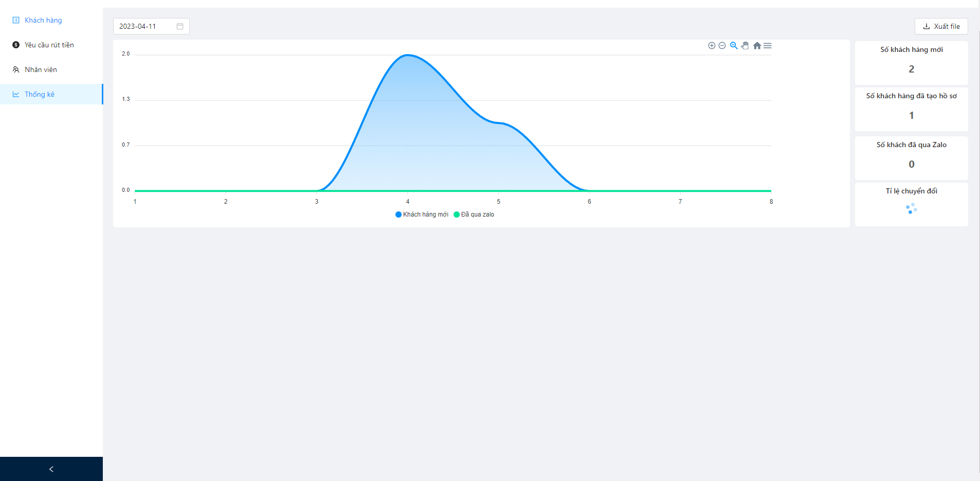
Task: Click the chart zoom in icon
Action: coord(712,46)
